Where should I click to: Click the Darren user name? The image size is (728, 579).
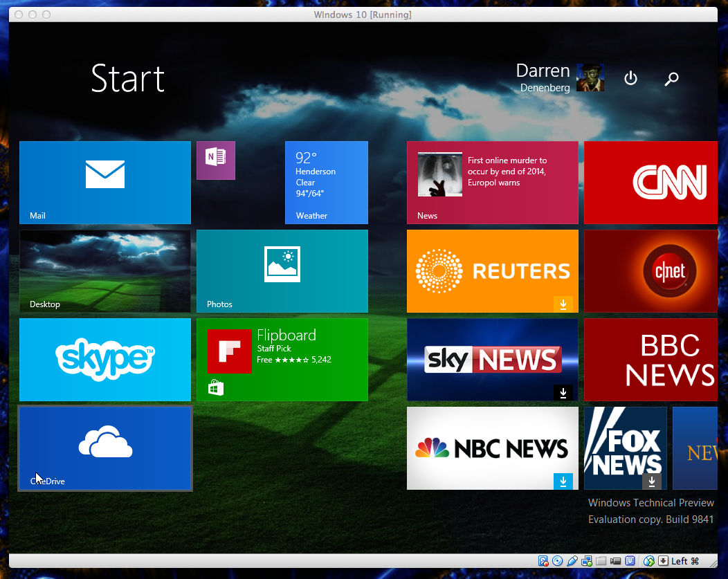(x=543, y=71)
